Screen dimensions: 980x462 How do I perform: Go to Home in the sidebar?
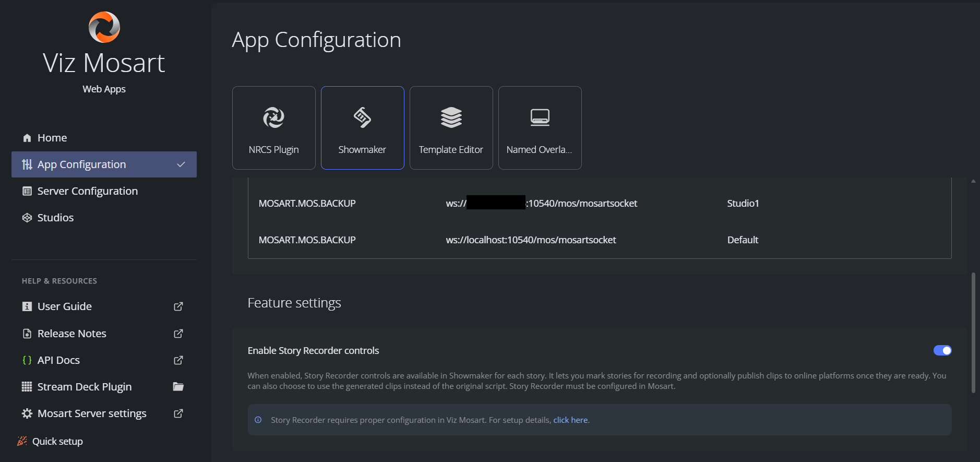point(104,138)
